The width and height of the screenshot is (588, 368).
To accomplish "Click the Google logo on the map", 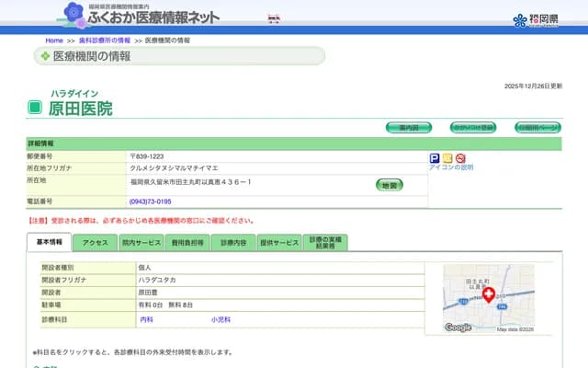I will (x=458, y=327).
